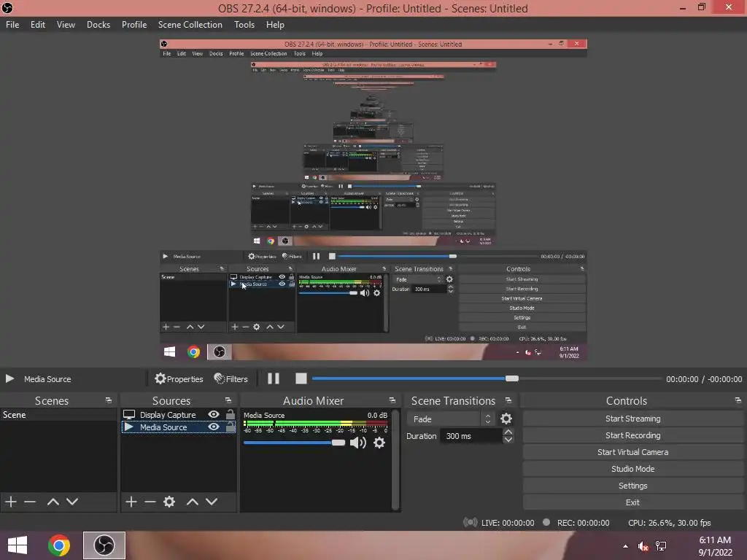This screenshot has height=560, width=747.
Task: Decrease transition duration with down arrow
Action: pyautogui.click(x=508, y=440)
